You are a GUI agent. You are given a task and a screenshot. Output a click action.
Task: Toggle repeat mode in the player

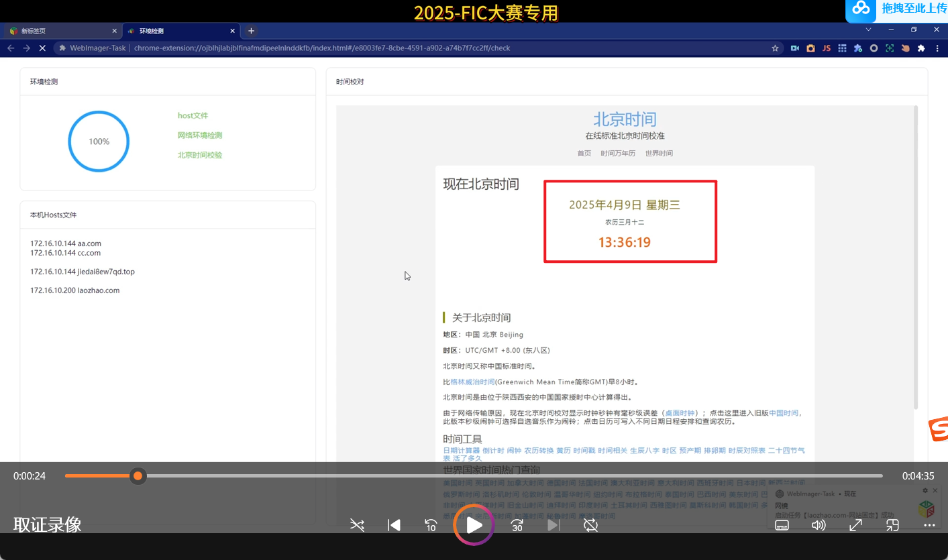pyautogui.click(x=590, y=525)
